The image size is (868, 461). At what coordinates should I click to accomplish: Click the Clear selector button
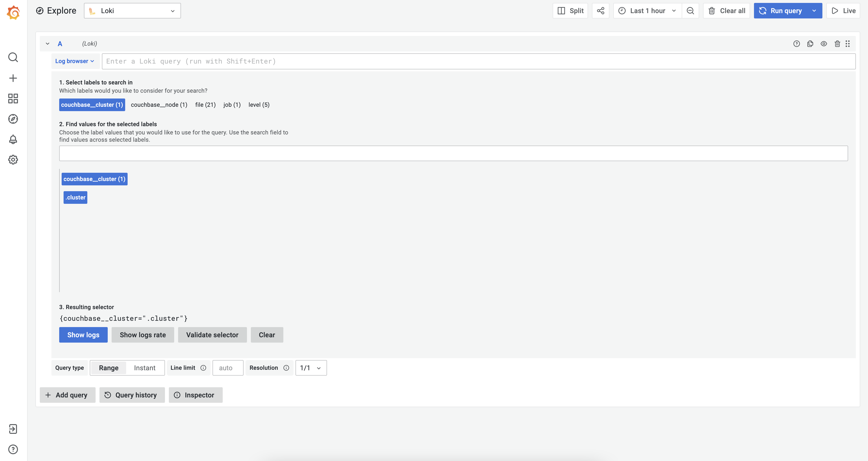pyautogui.click(x=267, y=335)
